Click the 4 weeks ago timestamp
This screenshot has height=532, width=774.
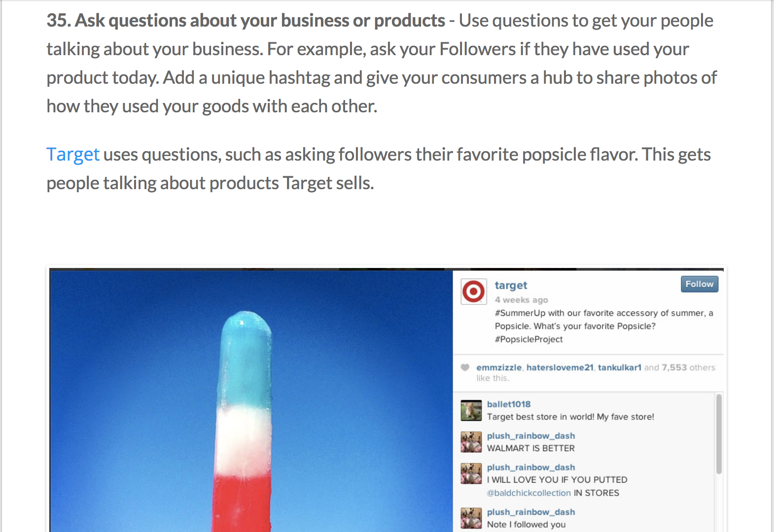point(521,300)
